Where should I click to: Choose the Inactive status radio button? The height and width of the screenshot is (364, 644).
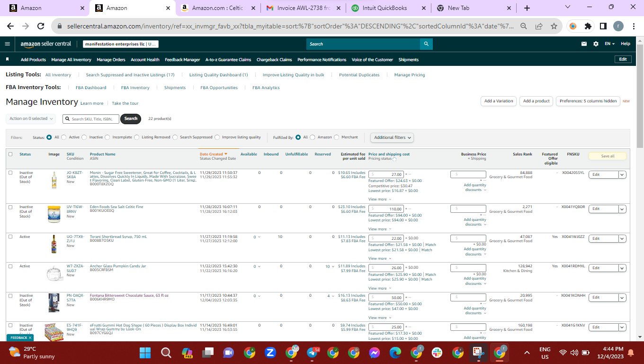point(84,137)
